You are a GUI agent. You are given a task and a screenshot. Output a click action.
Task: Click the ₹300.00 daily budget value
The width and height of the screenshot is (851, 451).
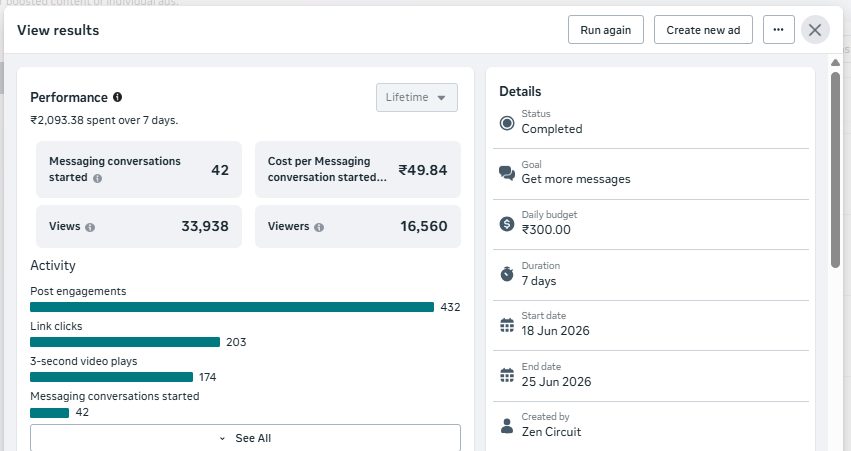(546, 230)
